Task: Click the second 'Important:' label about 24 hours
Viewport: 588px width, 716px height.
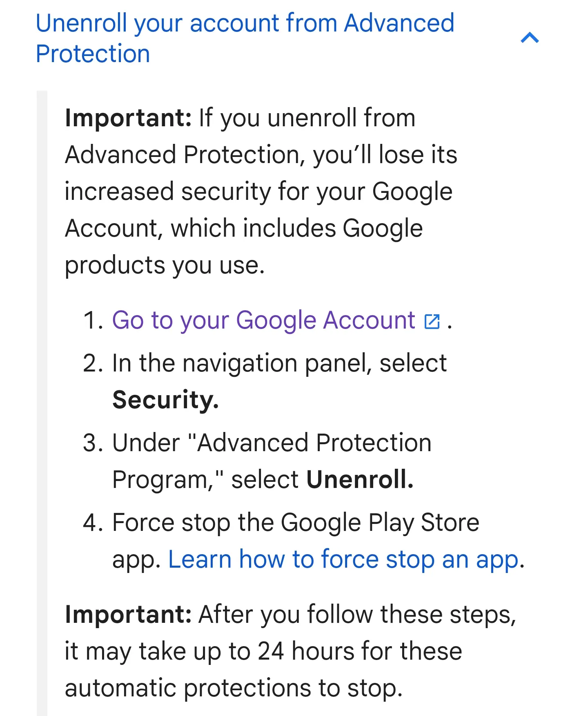Action: (x=128, y=614)
